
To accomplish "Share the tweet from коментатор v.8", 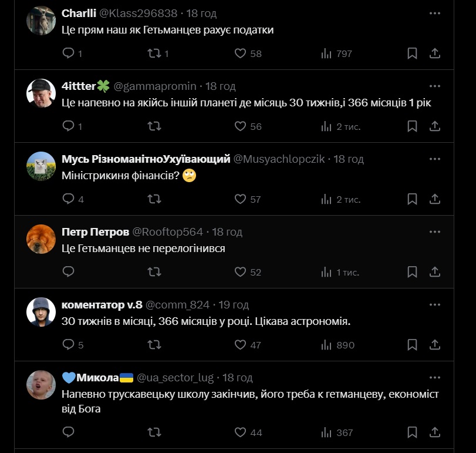I will coord(435,345).
